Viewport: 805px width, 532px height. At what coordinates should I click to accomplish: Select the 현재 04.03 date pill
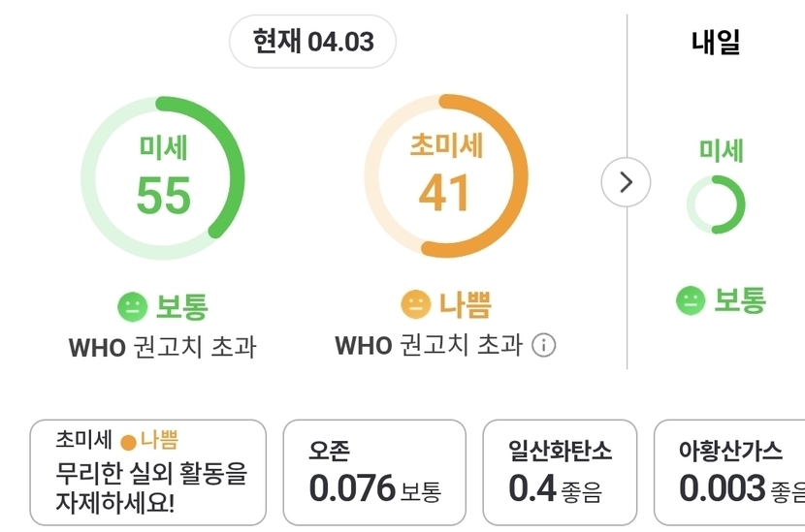pos(312,42)
